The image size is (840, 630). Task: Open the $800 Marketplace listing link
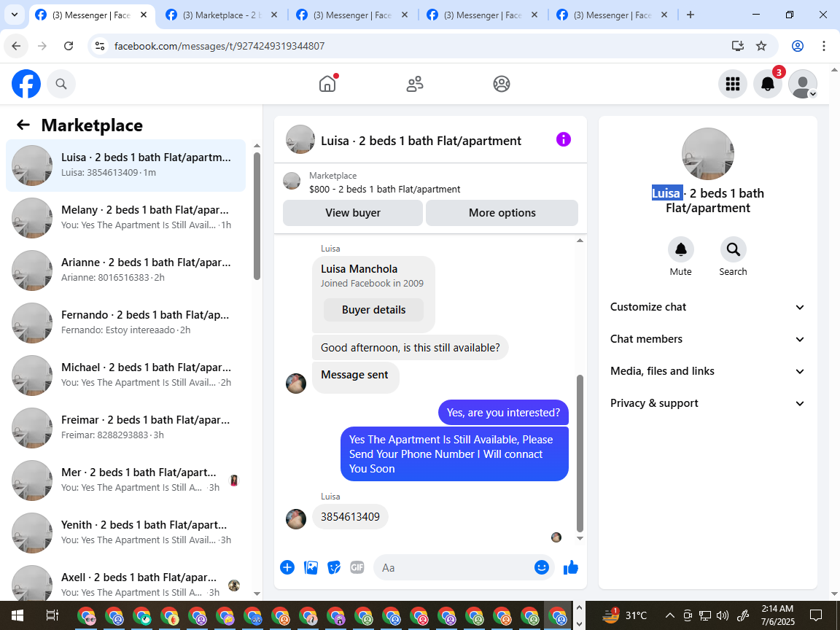(x=384, y=189)
